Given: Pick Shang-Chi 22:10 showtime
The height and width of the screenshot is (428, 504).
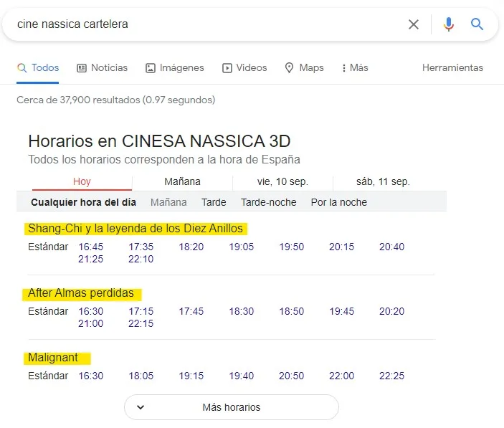Looking at the screenshot, I should pyautogui.click(x=141, y=259).
